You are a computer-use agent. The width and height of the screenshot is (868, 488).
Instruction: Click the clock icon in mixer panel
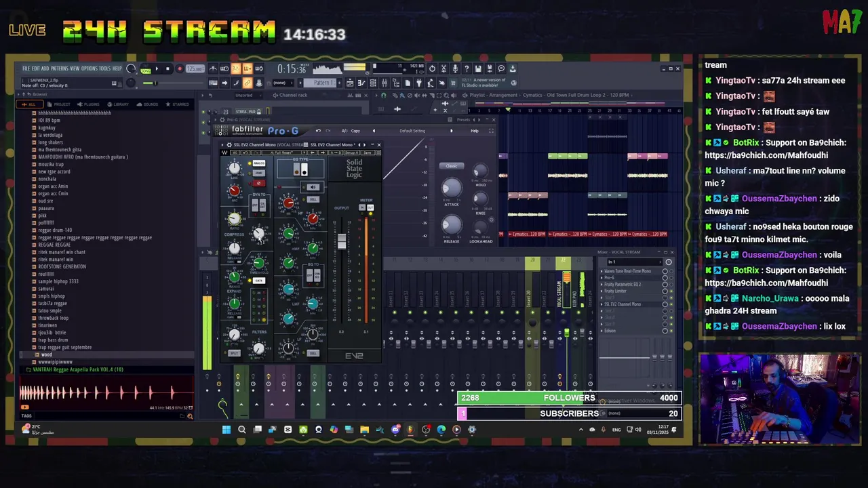tap(669, 262)
